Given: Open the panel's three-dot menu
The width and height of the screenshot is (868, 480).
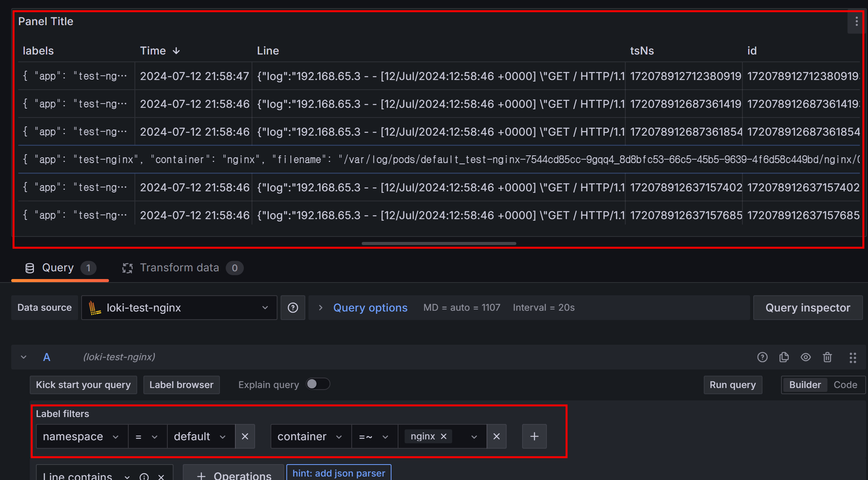Looking at the screenshot, I should point(856,21).
